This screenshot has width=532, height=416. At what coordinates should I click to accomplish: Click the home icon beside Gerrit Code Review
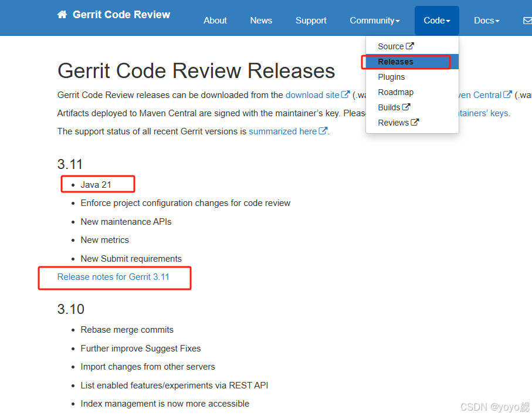[62, 15]
